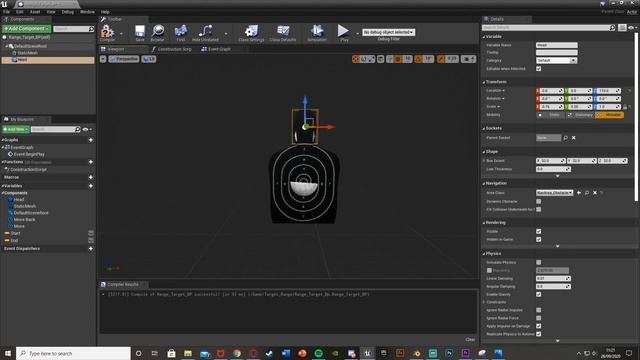Click the Add Component button
The image size is (640, 360).
(27, 29)
